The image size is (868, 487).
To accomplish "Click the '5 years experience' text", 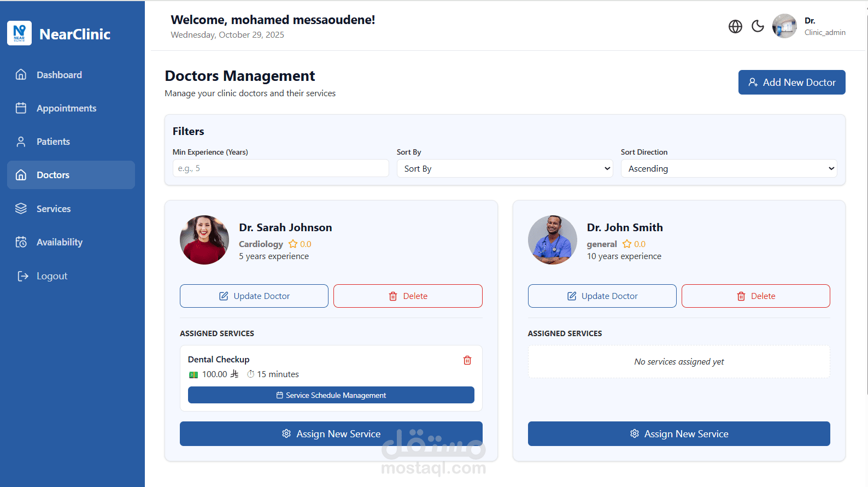I will pos(274,256).
